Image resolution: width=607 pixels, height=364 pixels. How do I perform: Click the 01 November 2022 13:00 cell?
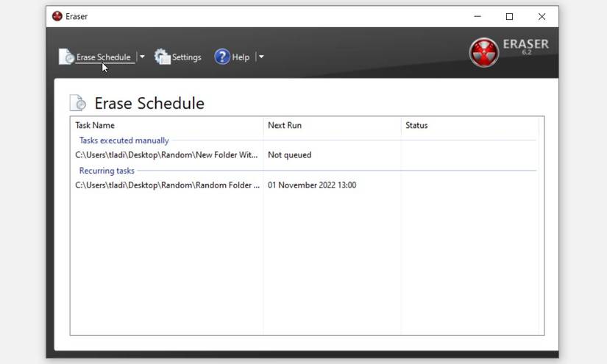(x=312, y=185)
